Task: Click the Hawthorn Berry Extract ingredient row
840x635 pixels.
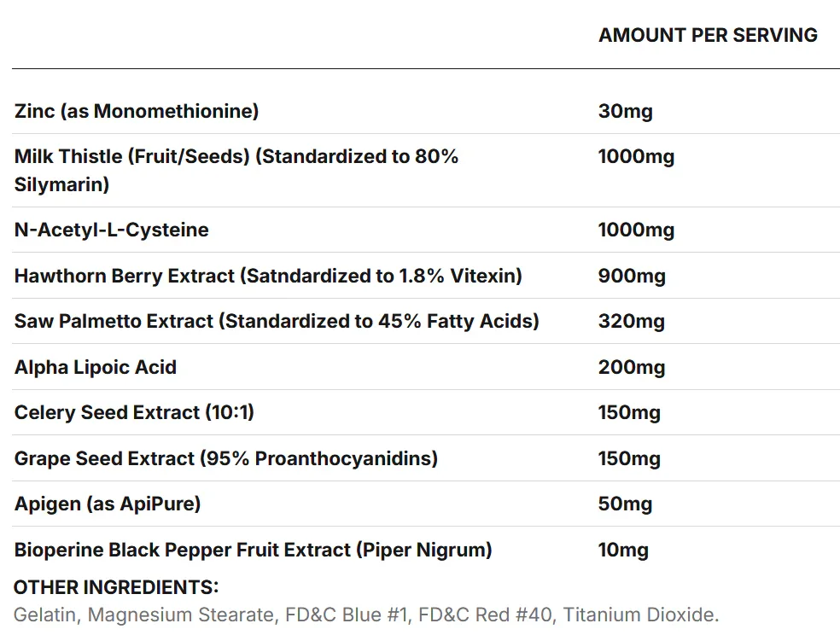Action: pyautogui.click(x=268, y=276)
